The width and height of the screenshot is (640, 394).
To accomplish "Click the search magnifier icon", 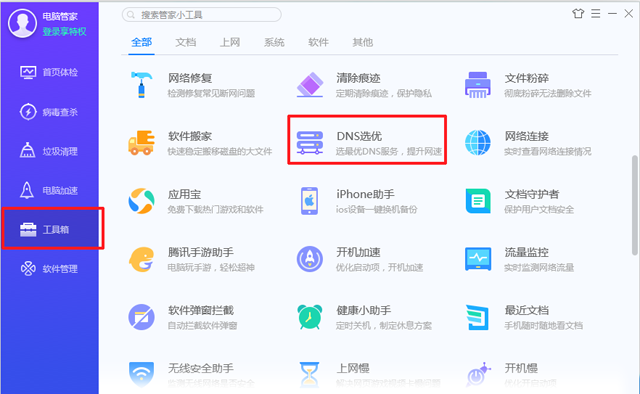I will [131, 15].
